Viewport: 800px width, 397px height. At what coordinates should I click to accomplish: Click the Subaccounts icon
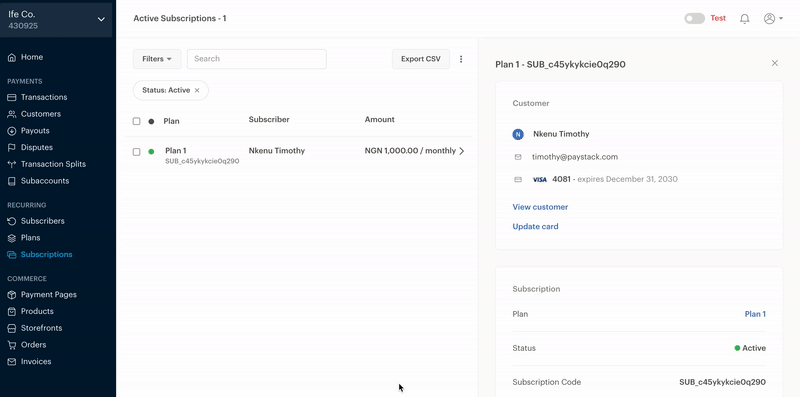pyautogui.click(x=12, y=181)
